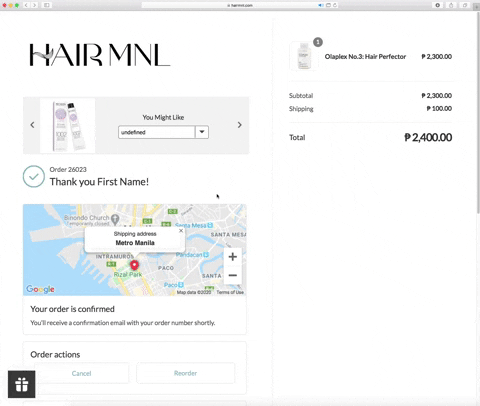
Task: Click the 'You Might Like' label
Action: point(163,117)
